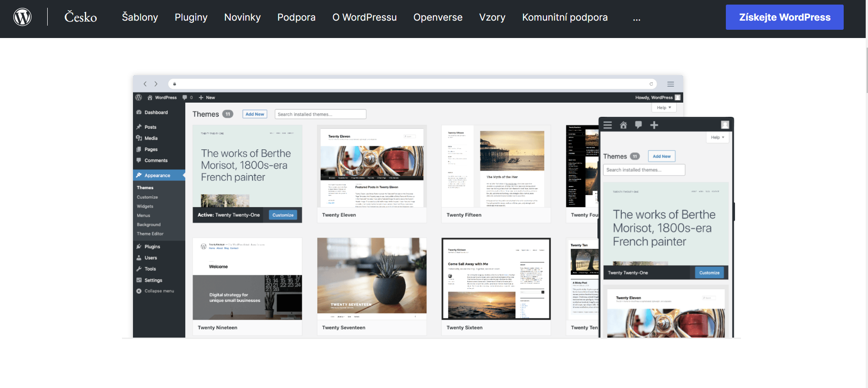Click the address bar in mockup browser

click(413, 84)
